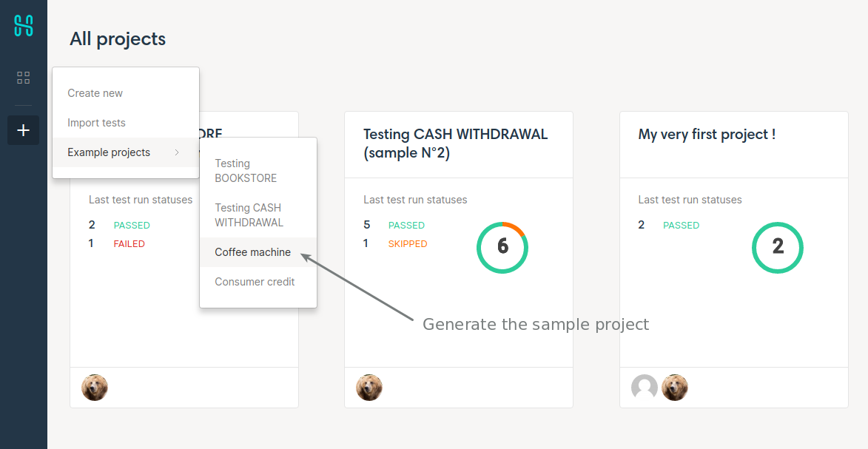Click the plus icon in sidebar
The height and width of the screenshot is (449, 868).
(24, 130)
